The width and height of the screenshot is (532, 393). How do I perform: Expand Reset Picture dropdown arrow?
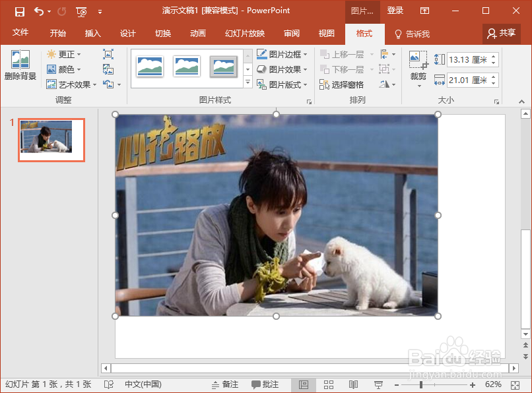(119, 84)
